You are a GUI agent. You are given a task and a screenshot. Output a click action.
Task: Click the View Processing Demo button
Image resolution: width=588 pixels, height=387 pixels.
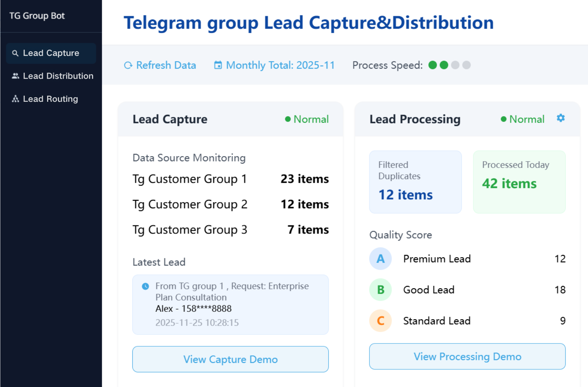(467, 356)
